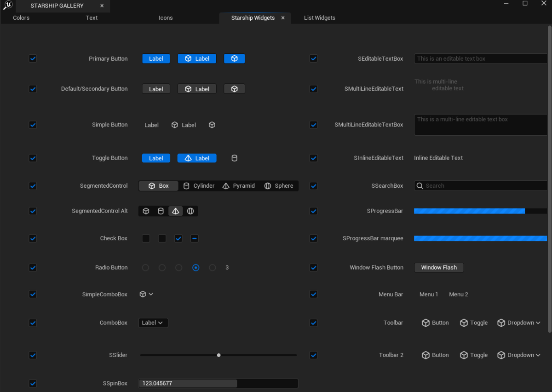
Task: Click the magnifier icon in SSearchBox
Action: 420,186
